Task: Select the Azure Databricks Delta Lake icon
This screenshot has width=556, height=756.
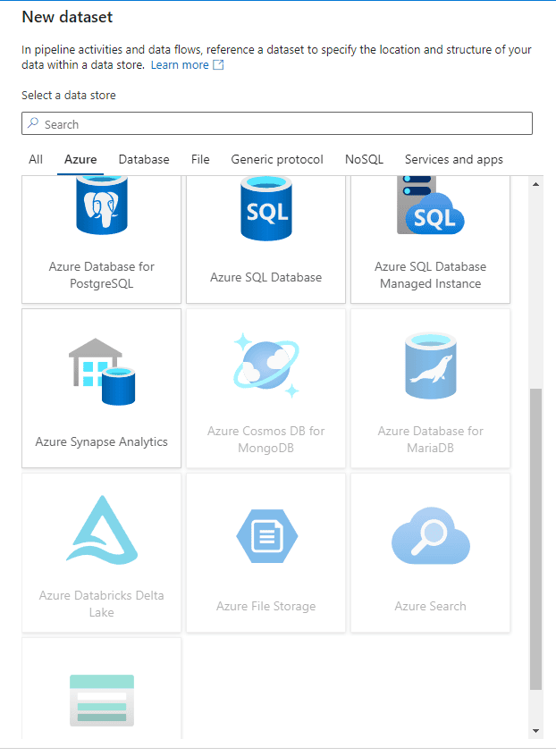Action: point(102,530)
